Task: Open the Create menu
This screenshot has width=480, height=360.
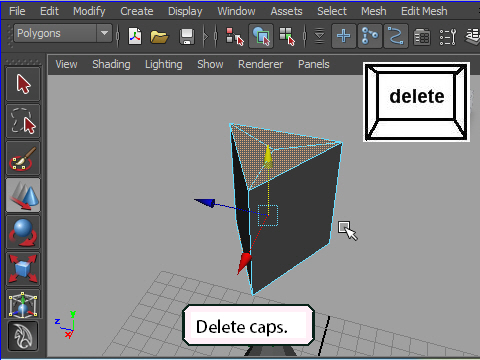Action: 137,11
